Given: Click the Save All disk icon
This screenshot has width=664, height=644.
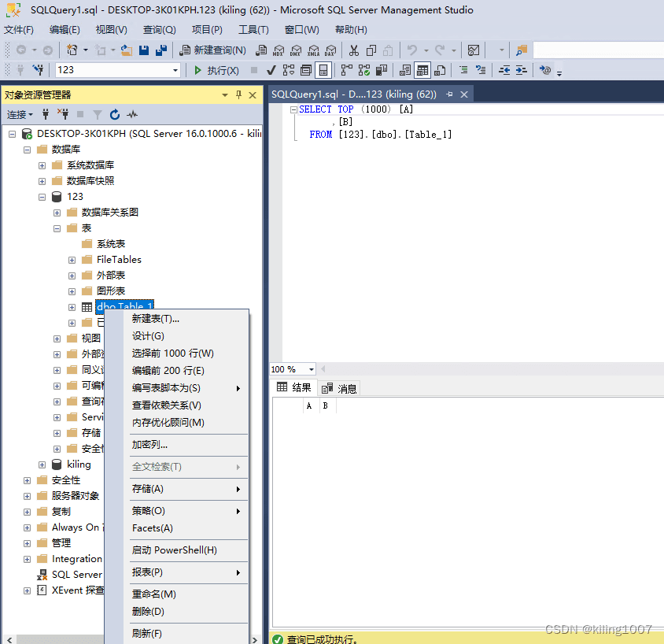Looking at the screenshot, I should click(160, 50).
